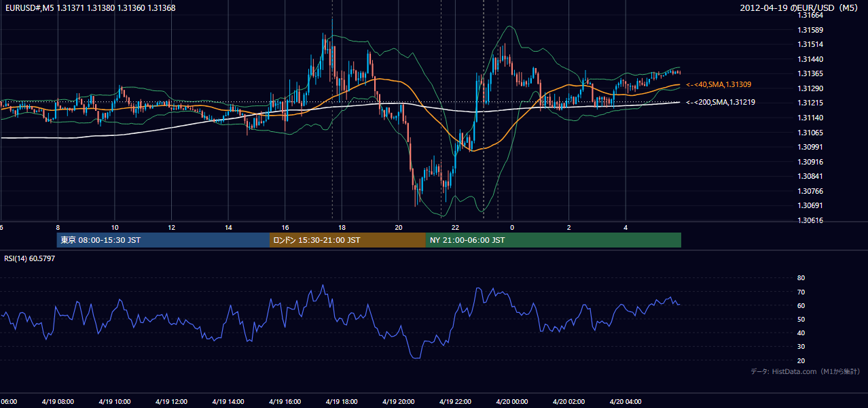Screen dimensions: 868x408
Task: Click the orange '<-<40,SMA,1.31309' label
Action: [718, 84]
